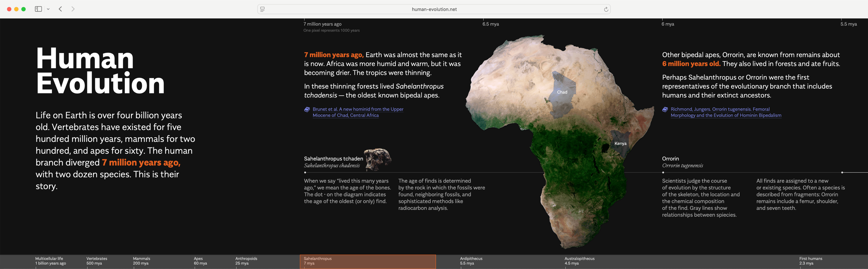The height and width of the screenshot is (269, 868).
Task: Select the highlighted Sahelanthropus 7 mya section
Action: [x=368, y=262]
